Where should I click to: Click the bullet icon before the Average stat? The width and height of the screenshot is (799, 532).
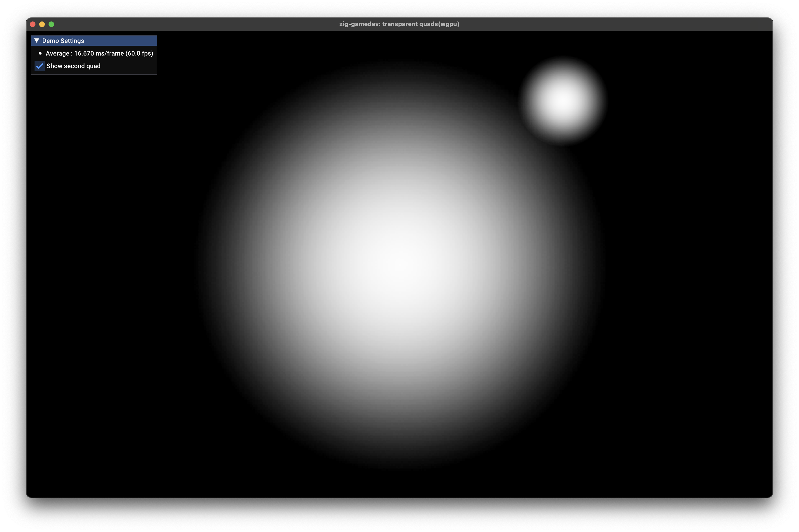[x=40, y=53]
